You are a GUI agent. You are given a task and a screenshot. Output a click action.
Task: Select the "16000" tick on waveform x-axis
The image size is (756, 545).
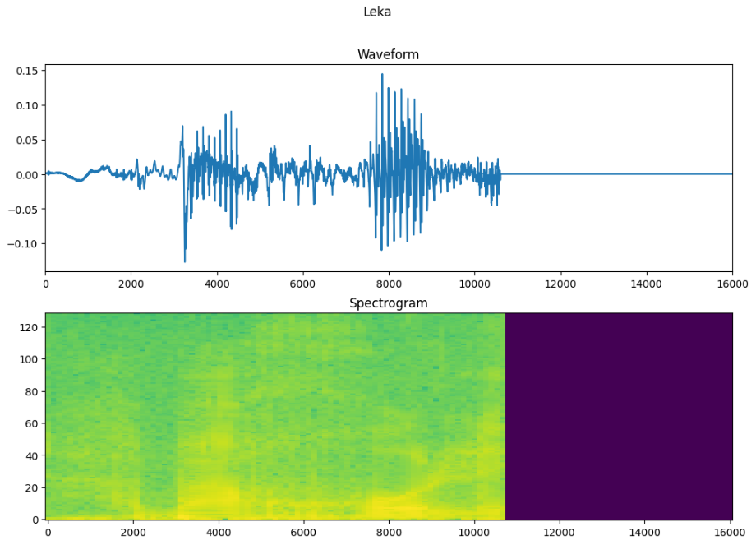[x=734, y=282]
